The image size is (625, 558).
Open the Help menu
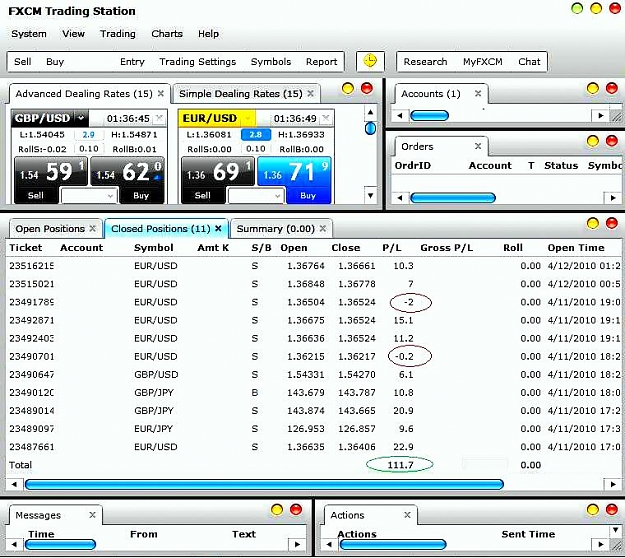tap(208, 34)
